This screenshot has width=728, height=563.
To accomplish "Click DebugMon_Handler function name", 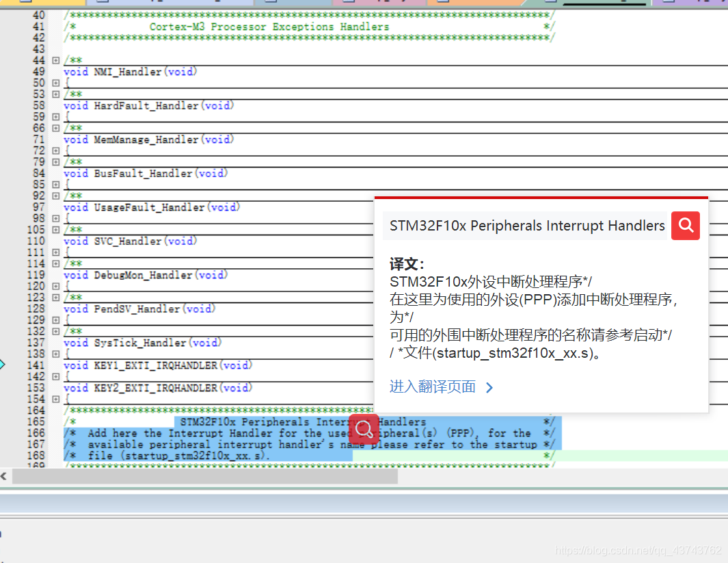I will click(143, 276).
